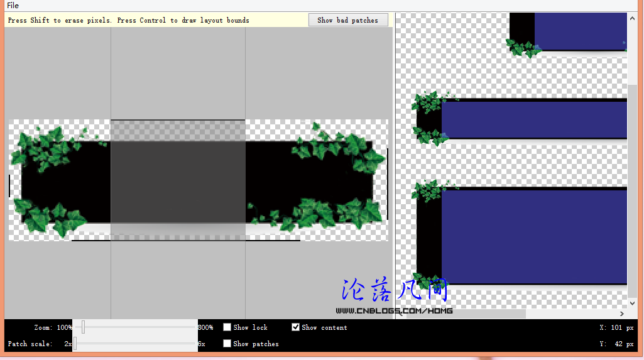Click the preview pane scroll down arrow
The width and height of the screenshot is (644, 360).
click(632, 303)
